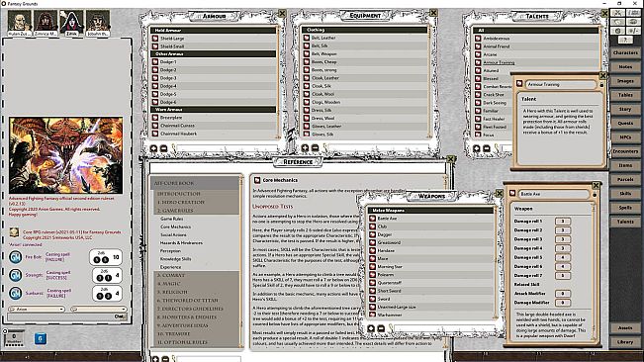Click add item icon in Armour window
Viewport: 644px width, 362px height.
pos(153,148)
